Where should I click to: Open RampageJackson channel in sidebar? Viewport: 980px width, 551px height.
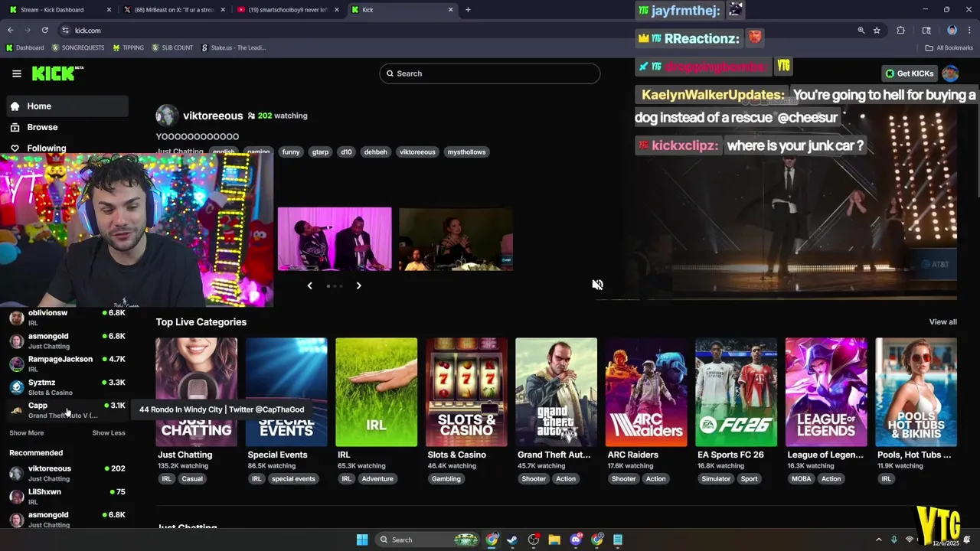tap(67, 364)
